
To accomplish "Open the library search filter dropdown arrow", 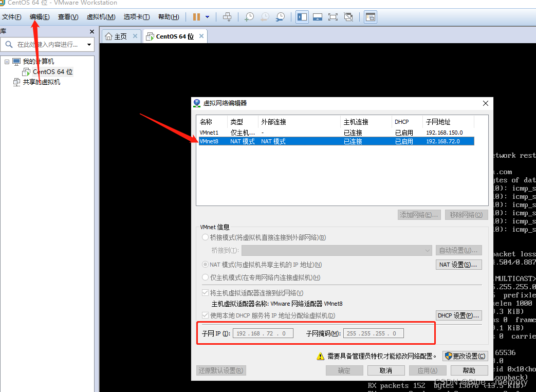I will coord(89,44).
